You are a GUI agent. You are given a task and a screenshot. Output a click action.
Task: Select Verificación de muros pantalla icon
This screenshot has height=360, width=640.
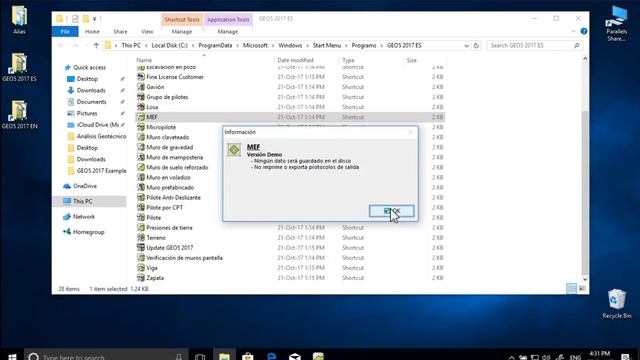141,258
